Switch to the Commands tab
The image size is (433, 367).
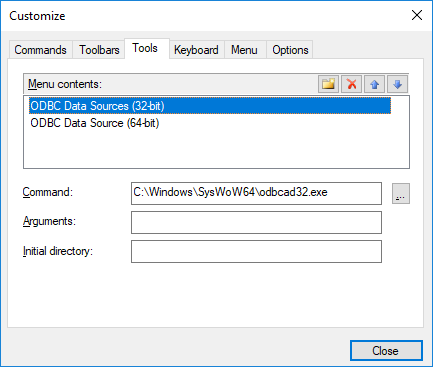(40, 50)
